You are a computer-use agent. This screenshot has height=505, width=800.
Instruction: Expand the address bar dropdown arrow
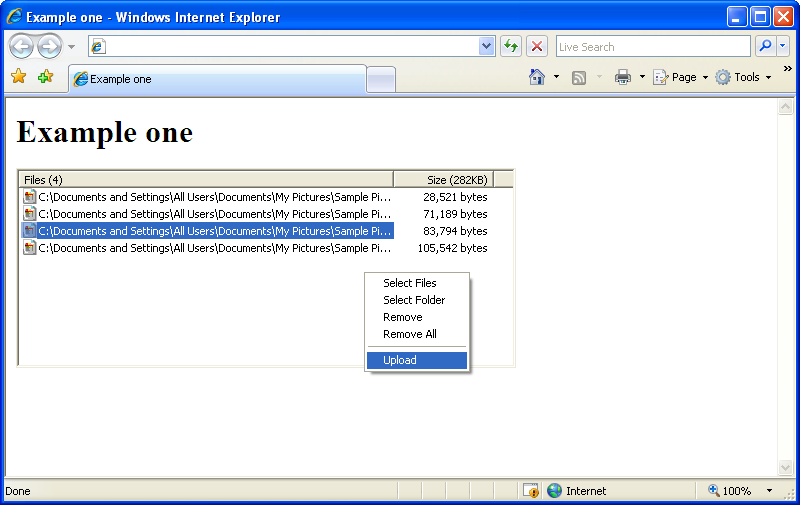click(x=487, y=46)
